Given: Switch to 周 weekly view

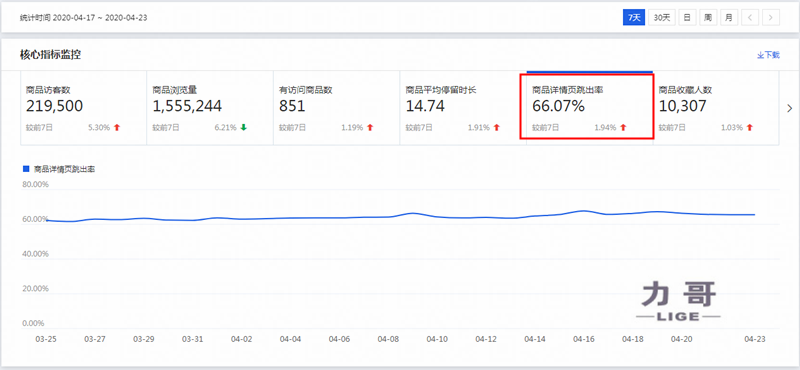Looking at the screenshot, I should pyautogui.click(x=708, y=17).
